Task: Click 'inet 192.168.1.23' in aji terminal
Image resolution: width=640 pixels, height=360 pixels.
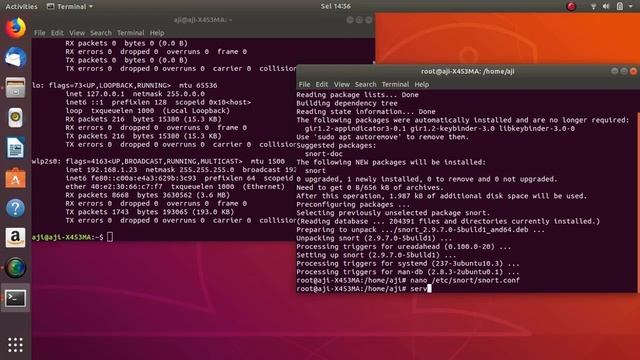Action: click(x=101, y=170)
